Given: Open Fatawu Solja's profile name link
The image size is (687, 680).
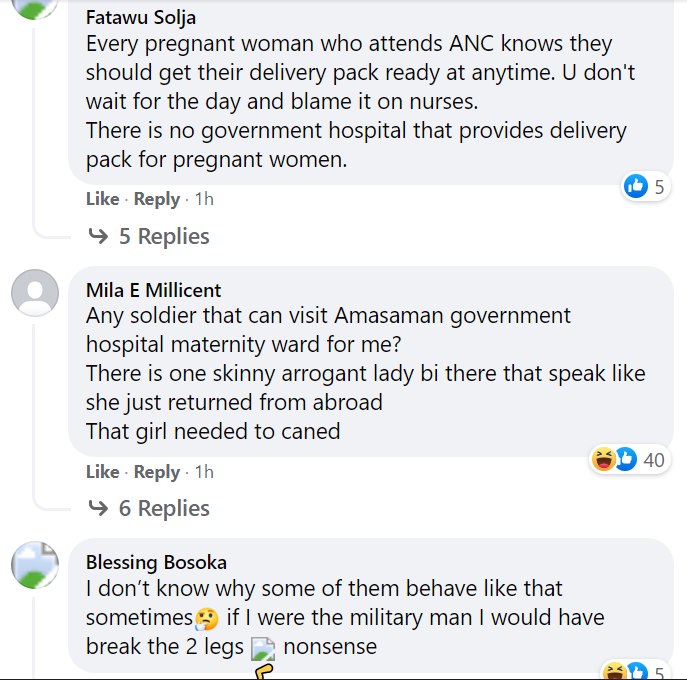Looking at the screenshot, I should pyautogui.click(x=139, y=17).
